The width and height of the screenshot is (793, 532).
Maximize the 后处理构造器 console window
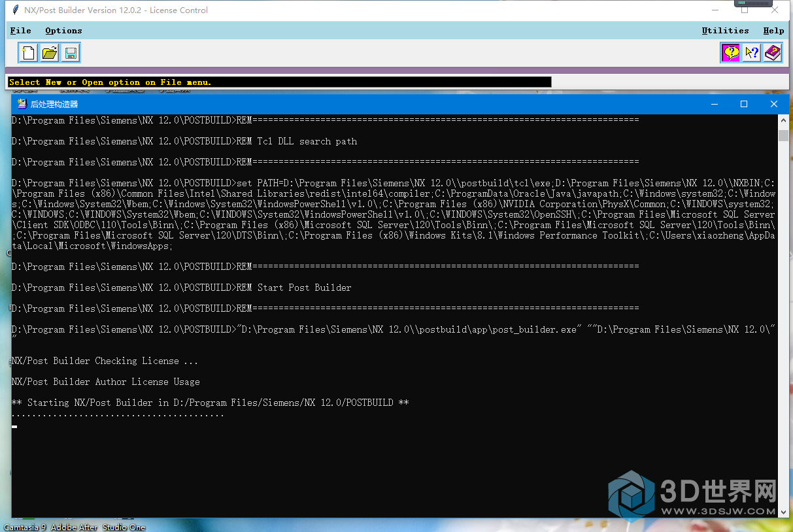tap(744, 104)
